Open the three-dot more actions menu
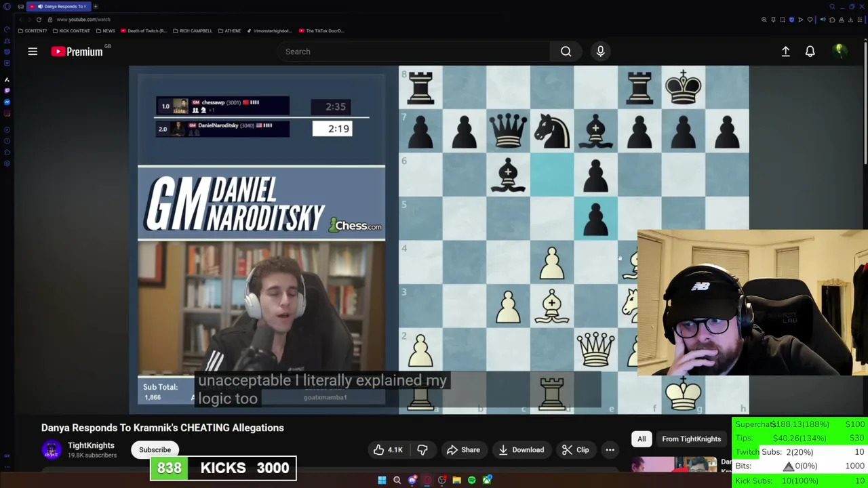The height and width of the screenshot is (488, 868). pos(610,450)
